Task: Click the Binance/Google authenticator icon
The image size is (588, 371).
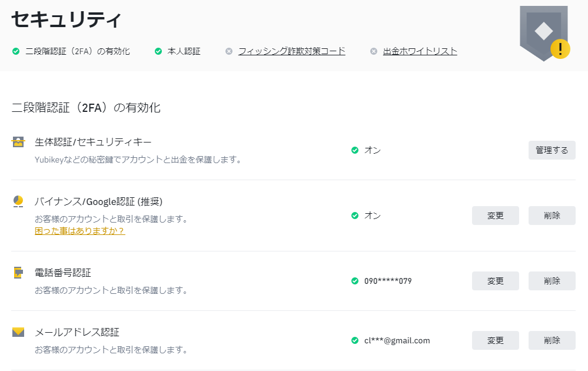Action: point(18,201)
